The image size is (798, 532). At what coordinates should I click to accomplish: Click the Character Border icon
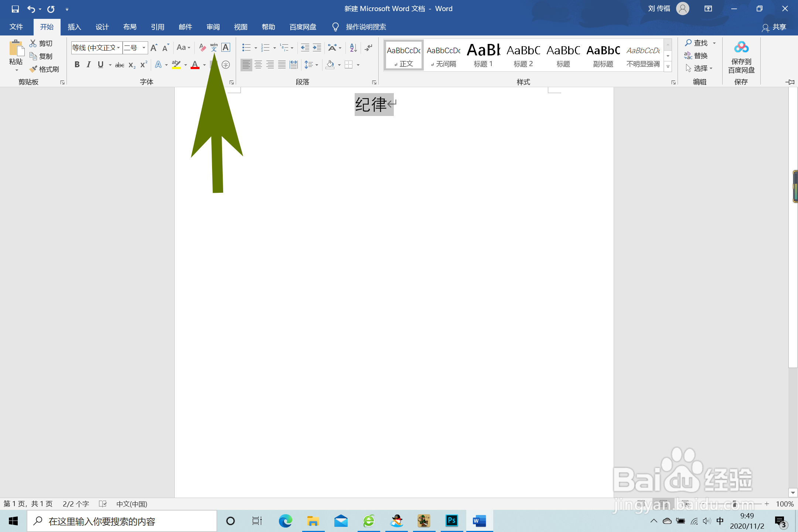coord(226,47)
